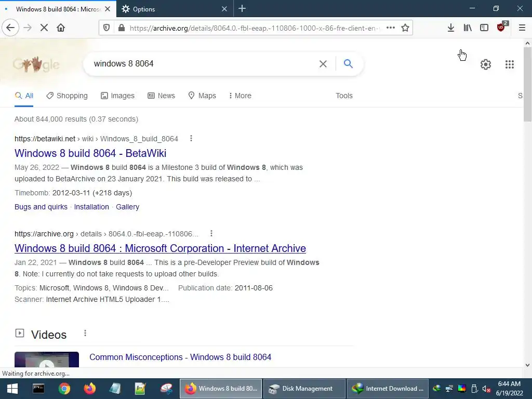532x399 pixels.
Task: Stop the page from loading
Action: (44, 28)
